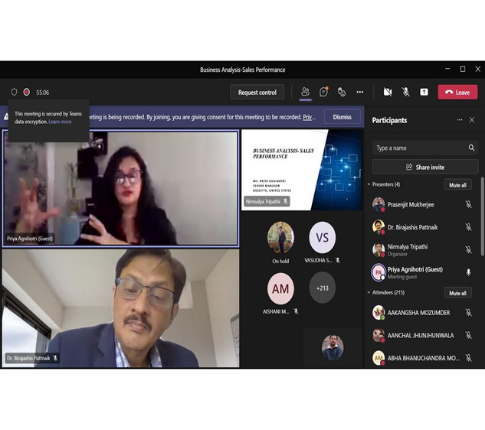Open Learn more link in encryption tooltip

click(x=60, y=122)
